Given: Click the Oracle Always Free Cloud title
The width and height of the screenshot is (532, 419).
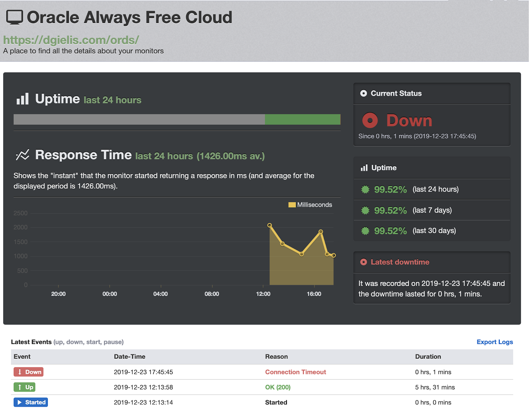Looking at the screenshot, I should (129, 17).
